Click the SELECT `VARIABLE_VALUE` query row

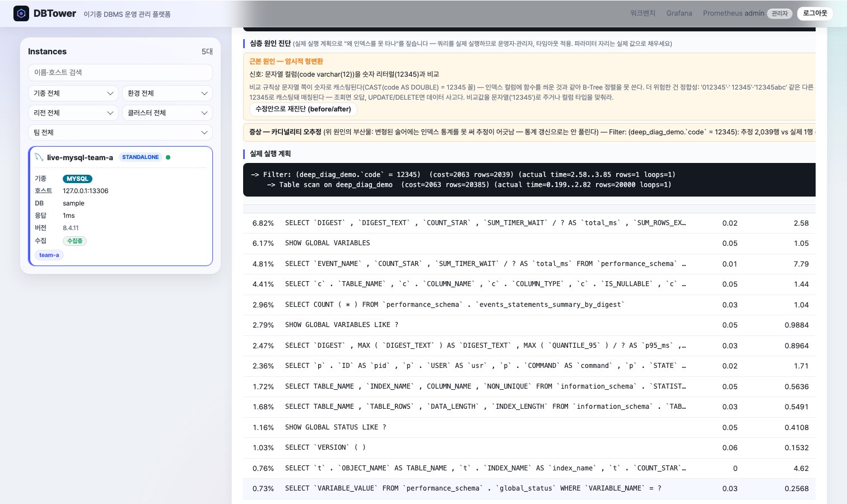click(x=529, y=488)
